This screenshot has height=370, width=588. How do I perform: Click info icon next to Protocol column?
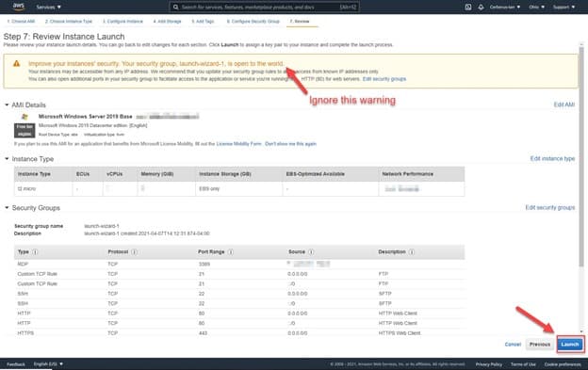pyautogui.click(x=134, y=251)
